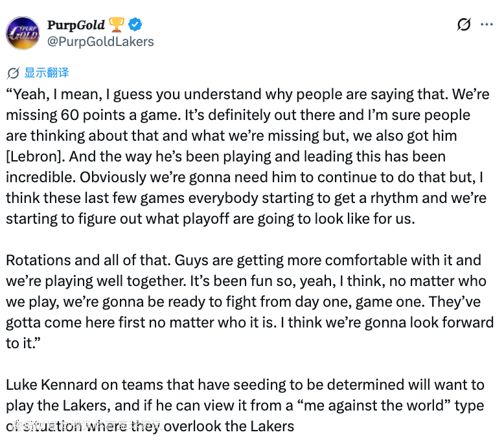Click the trophy emoji beside PurpGold

[117, 25]
